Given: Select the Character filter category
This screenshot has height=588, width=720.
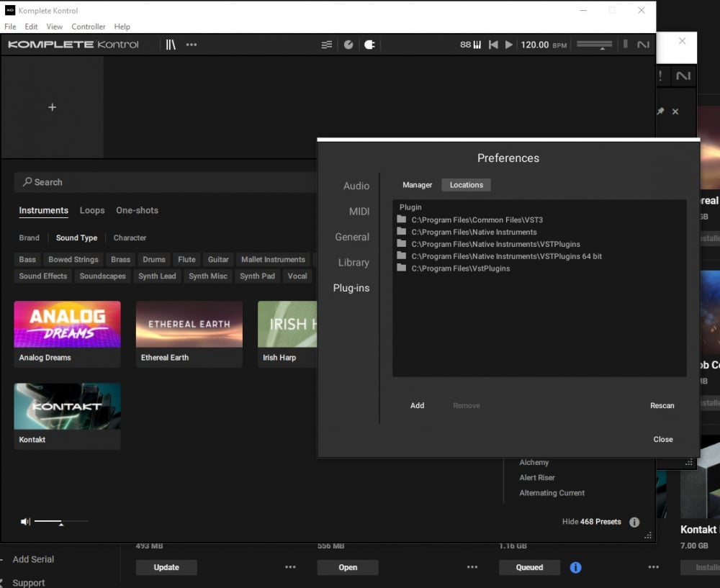Looking at the screenshot, I should point(130,238).
